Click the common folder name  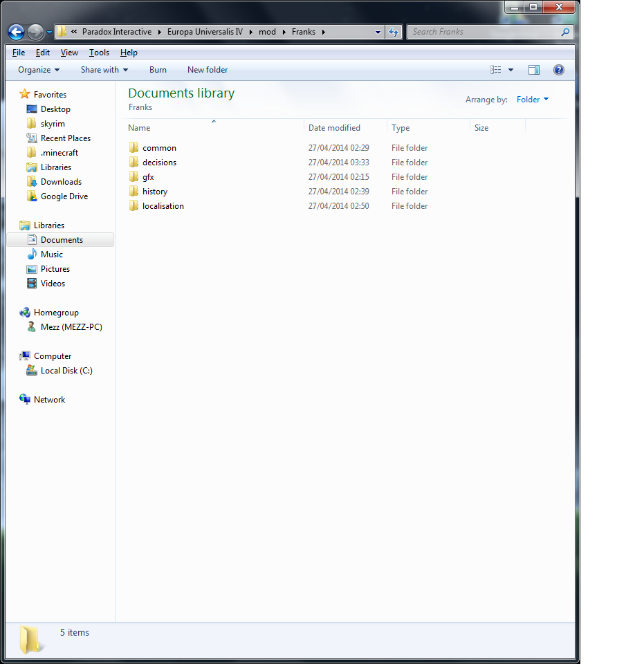click(159, 148)
